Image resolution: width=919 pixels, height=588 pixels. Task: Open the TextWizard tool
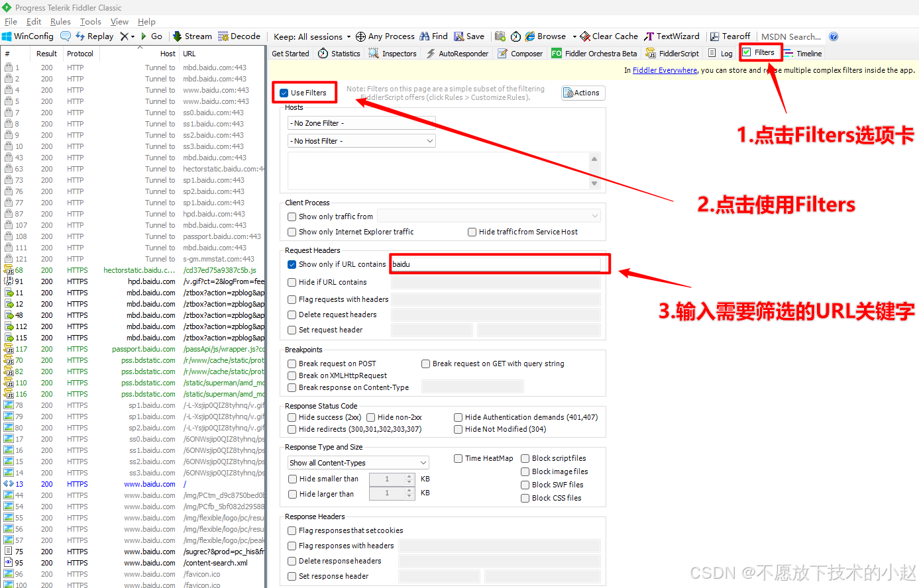click(672, 36)
